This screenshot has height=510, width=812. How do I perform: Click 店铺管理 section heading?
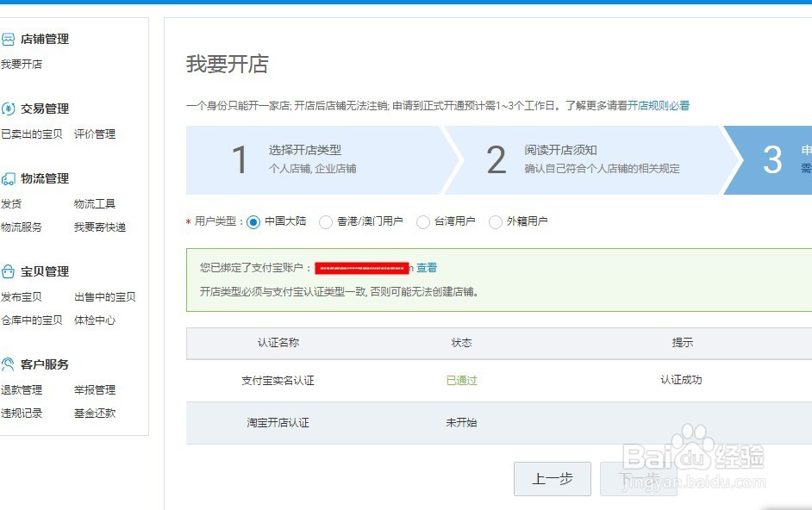tap(45, 40)
